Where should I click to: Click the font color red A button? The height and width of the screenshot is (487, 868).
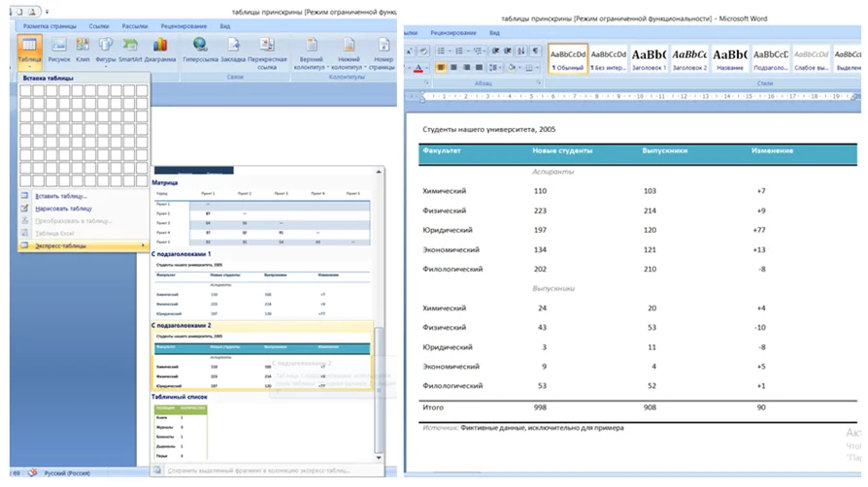(417, 68)
